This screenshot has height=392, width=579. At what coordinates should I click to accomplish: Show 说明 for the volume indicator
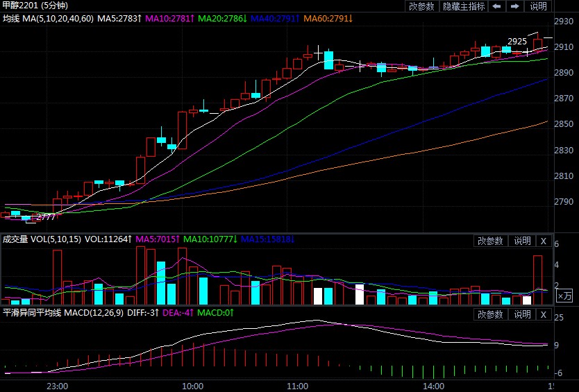pyautogui.click(x=521, y=241)
